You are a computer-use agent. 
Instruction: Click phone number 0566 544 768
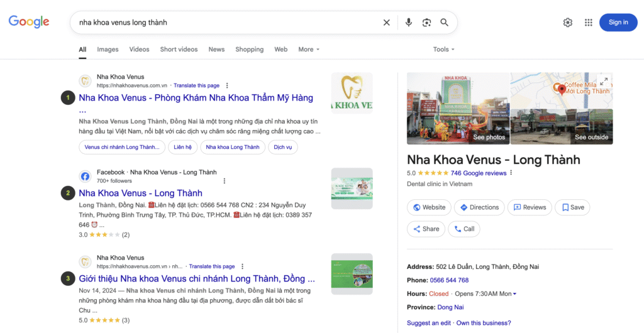click(x=449, y=280)
